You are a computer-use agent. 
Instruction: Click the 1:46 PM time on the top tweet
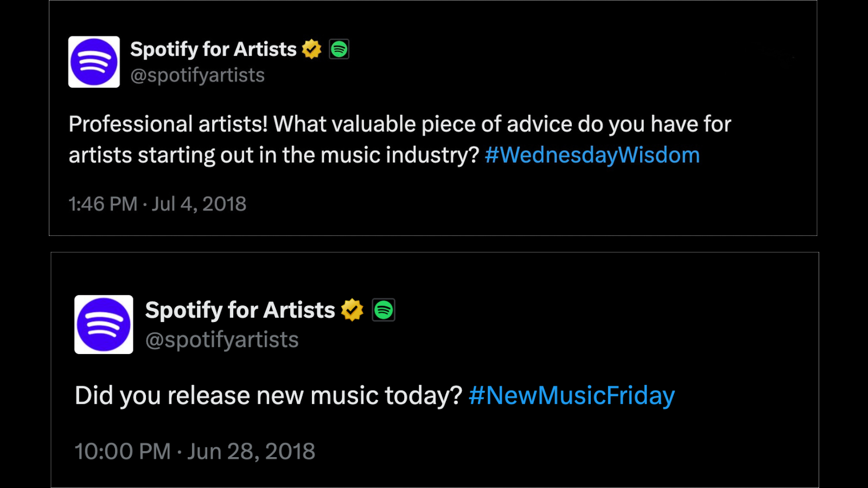(103, 204)
